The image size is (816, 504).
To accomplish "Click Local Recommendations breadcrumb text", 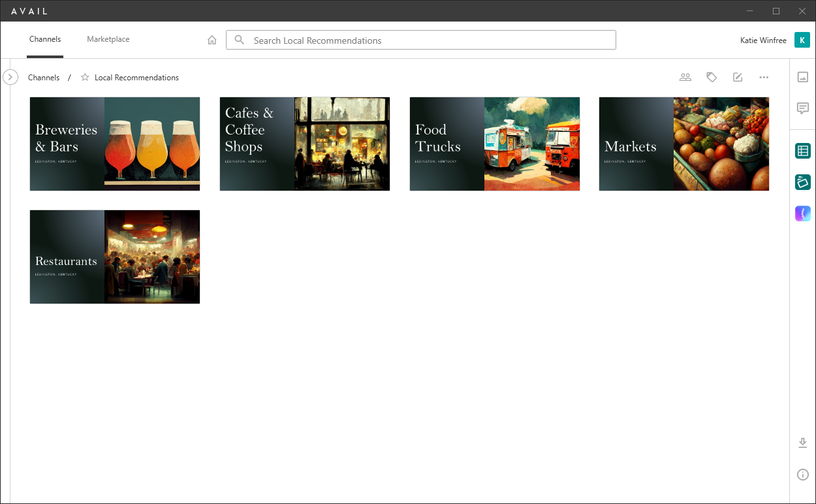I will pyautogui.click(x=136, y=77).
